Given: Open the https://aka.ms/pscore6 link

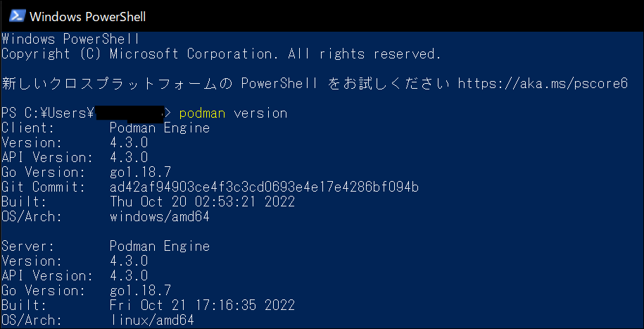Looking at the screenshot, I should [x=542, y=84].
